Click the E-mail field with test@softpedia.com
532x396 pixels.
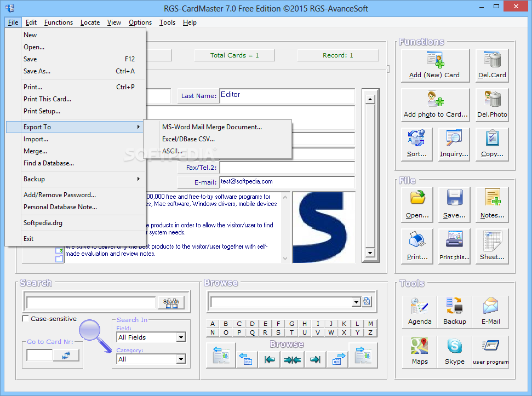click(x=287, y=182)
